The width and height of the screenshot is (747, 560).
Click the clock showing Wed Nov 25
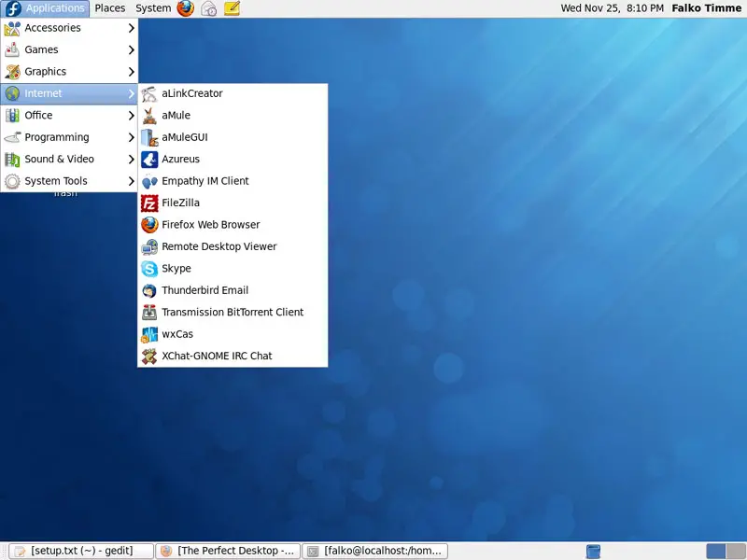coord(610,8)
